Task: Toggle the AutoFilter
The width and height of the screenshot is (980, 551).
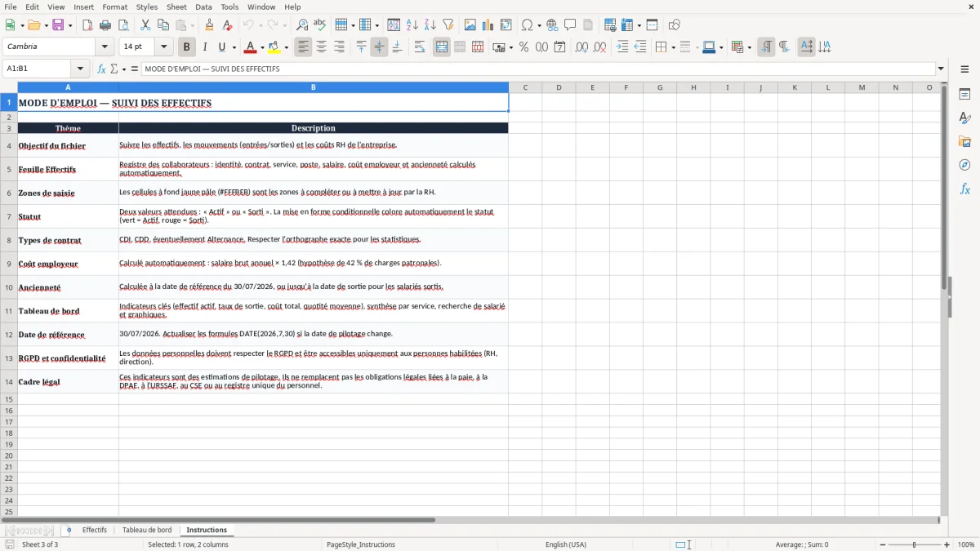Action: click(448, 25)
